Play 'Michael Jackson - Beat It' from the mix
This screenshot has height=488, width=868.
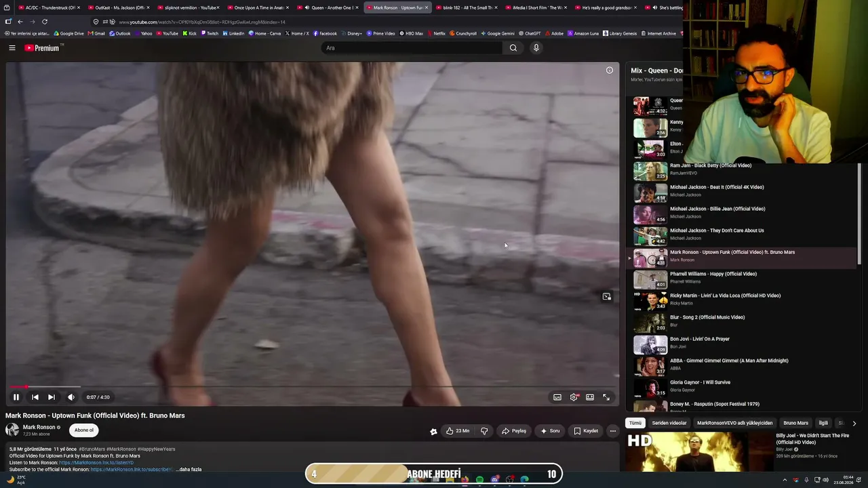pyautogui.click(x=743, y=192)
